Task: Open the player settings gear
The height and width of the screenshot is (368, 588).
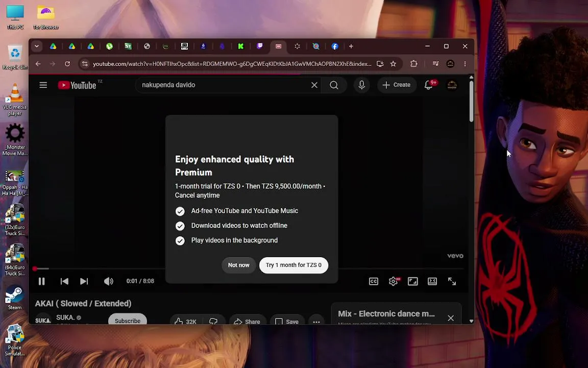Action: point(393,281)
